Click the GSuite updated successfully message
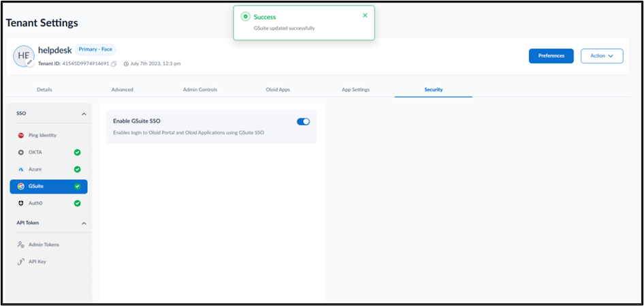This screenshot has height=306, width=644. click(x=284, y=28)
